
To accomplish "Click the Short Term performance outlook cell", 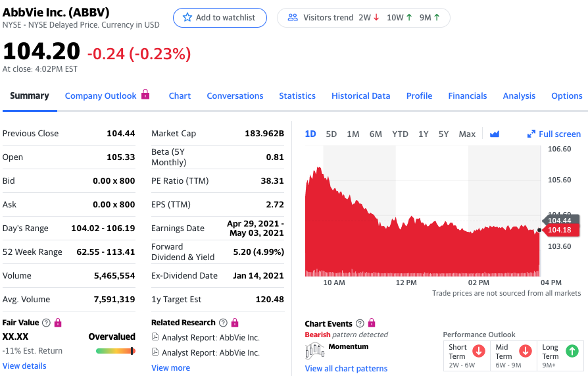I will (467, 356).
